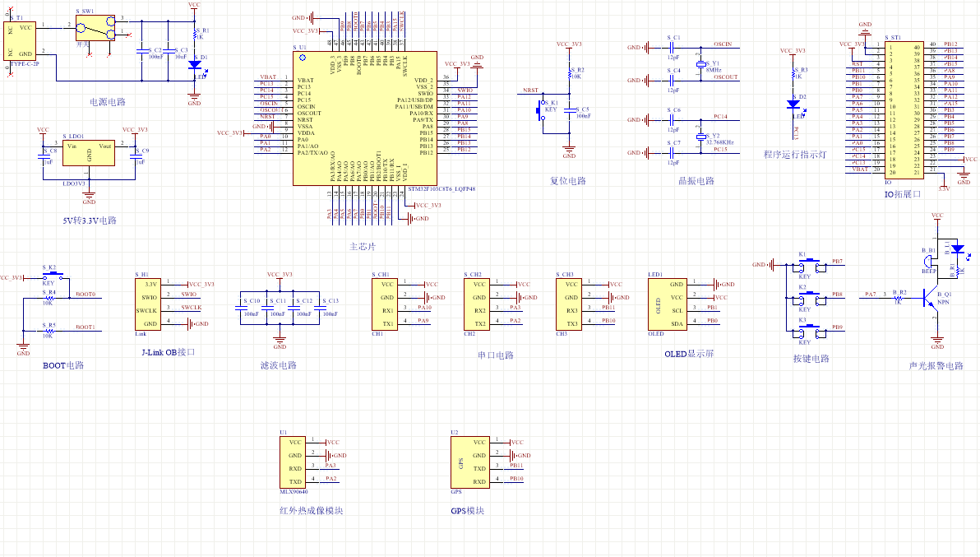Select resistor S_R3 1K above S_D2
The image size is (980, 557).
793,76
